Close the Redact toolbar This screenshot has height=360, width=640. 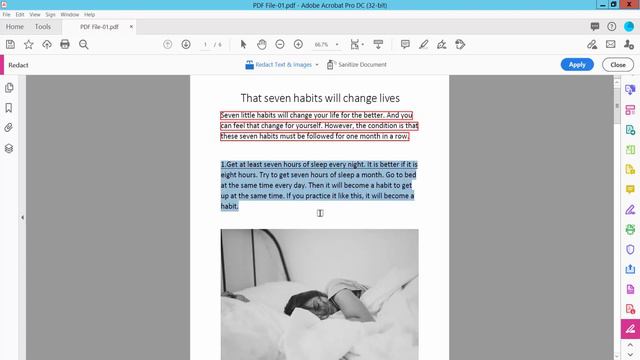[618, 64]
